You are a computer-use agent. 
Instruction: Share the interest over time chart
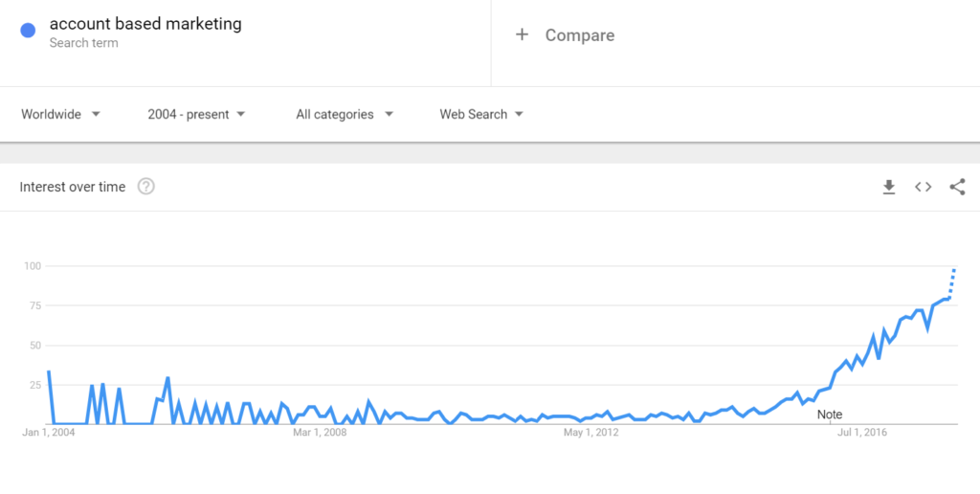point(957,187)
